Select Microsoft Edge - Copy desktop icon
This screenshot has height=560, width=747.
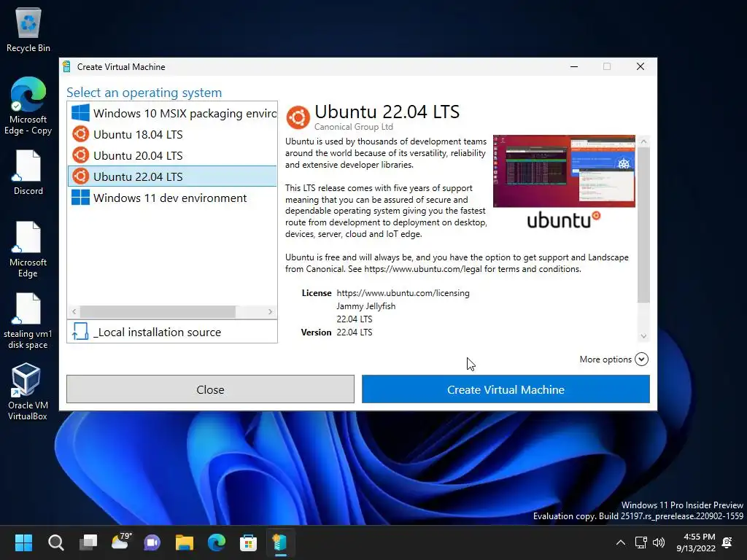tap(28, 106)
